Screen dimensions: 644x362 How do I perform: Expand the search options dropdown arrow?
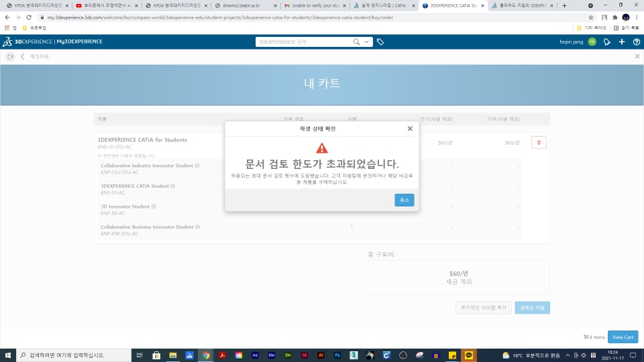point(366,42)
